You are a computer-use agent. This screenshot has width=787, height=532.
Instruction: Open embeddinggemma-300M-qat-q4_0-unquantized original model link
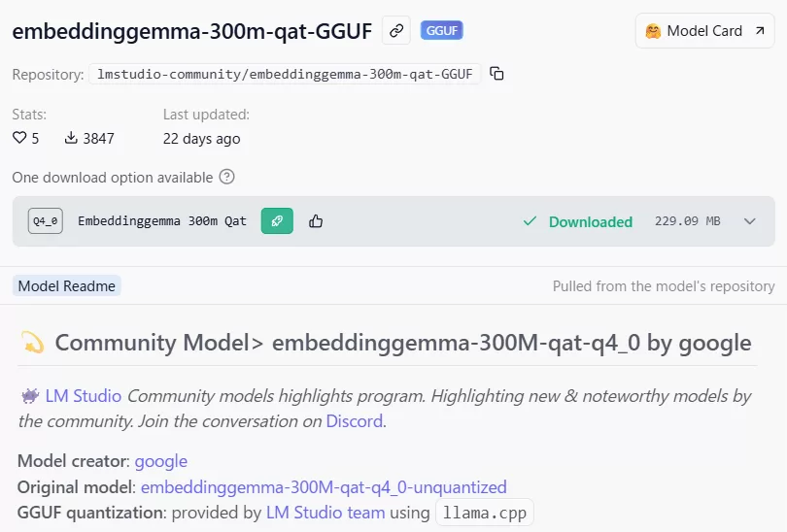tap(324, 487)
